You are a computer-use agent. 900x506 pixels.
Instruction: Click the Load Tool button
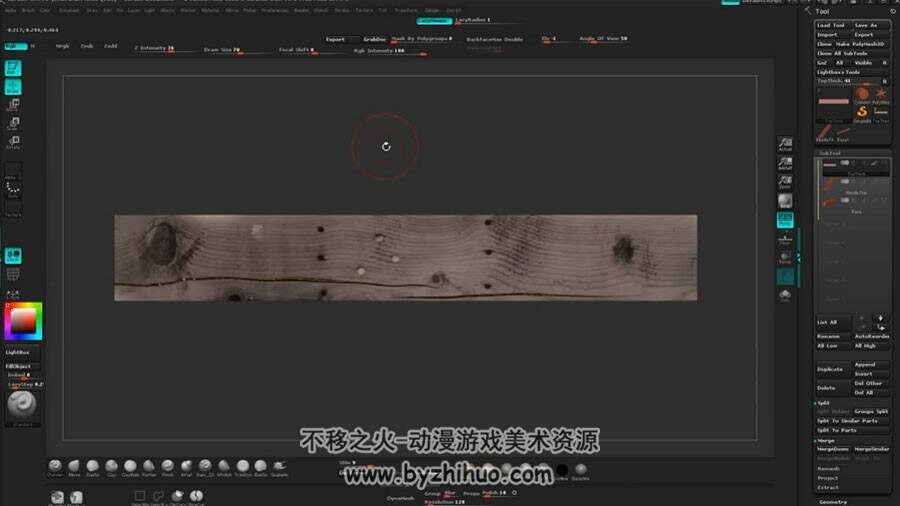point(833,25)
